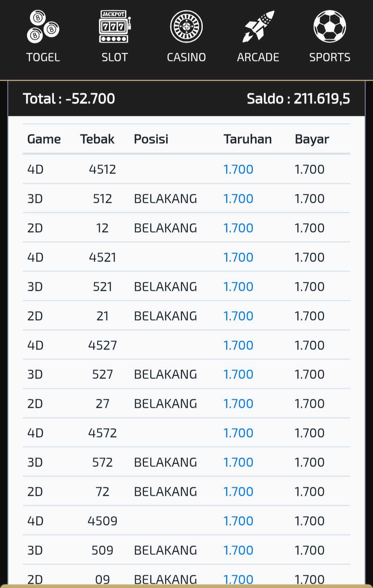Switch to the CASINO menu label
The height and width of the screenshot is (588, 373).
click(x=186, y=57)
